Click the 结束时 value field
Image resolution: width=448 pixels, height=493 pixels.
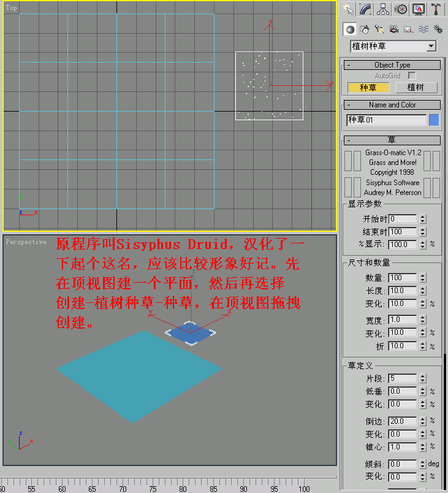403,232
